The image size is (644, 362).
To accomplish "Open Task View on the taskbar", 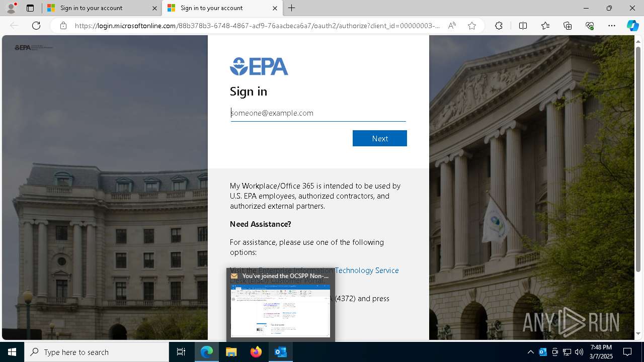I will click(x=181, y=352).
